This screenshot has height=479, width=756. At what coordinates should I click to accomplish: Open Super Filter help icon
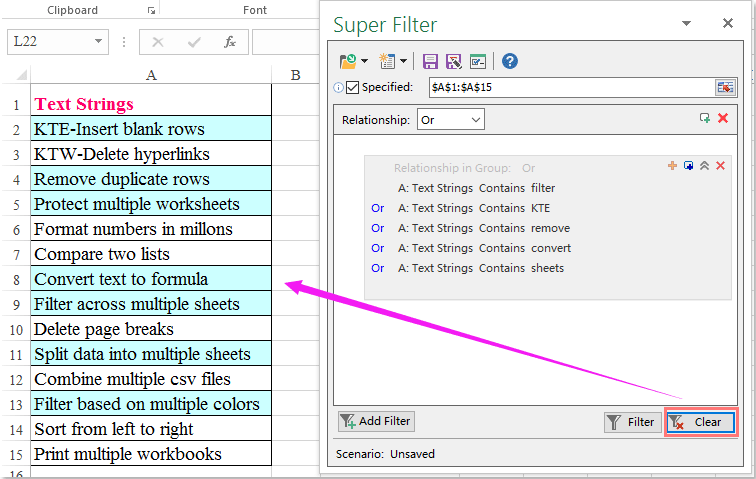click(x=509, y=61)
